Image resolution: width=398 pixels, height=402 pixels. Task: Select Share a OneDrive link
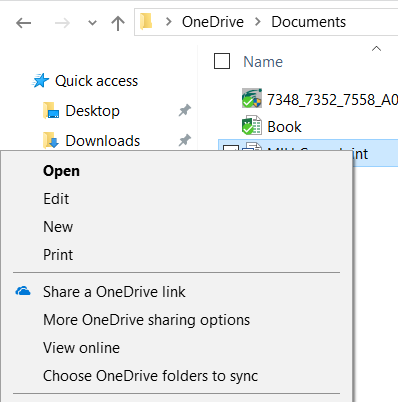coord(114,292)
